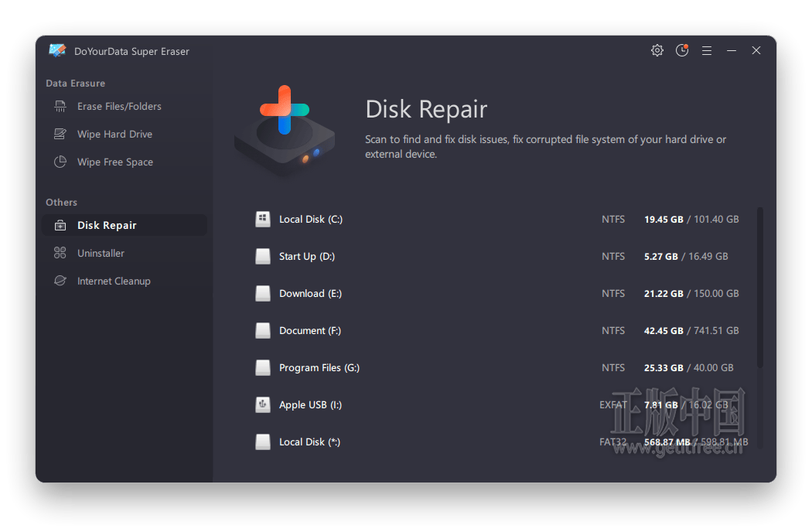The width and height of the screenshot is (812, 532).
Task: Select Disk Repair in the sidebar
Action: click(x=125, y=225)
